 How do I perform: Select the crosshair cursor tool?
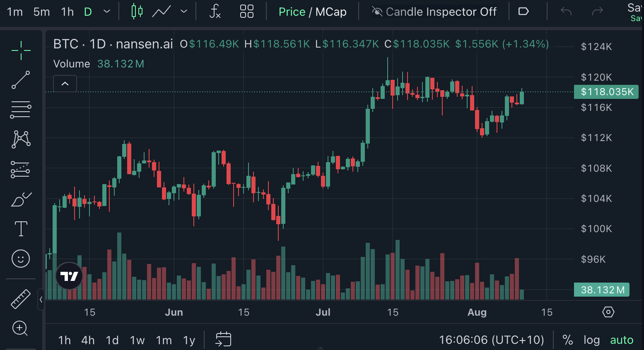tap(21, 50)
